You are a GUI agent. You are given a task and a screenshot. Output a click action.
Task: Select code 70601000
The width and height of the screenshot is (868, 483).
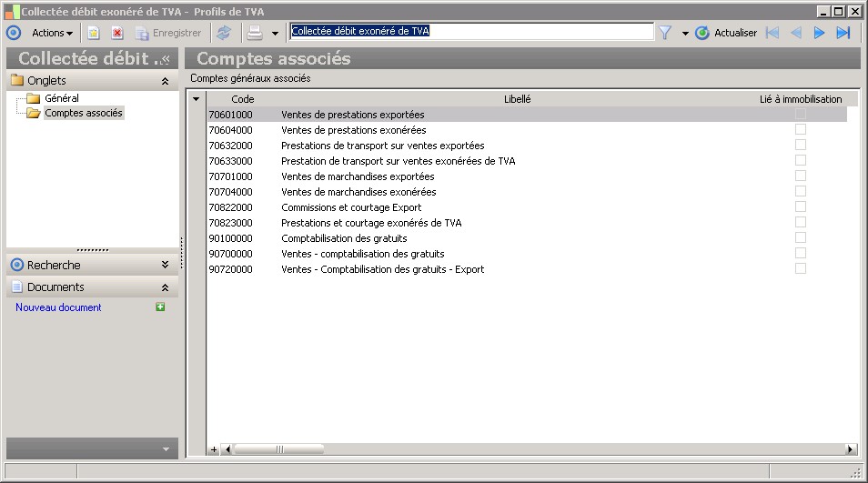(230, 115)
